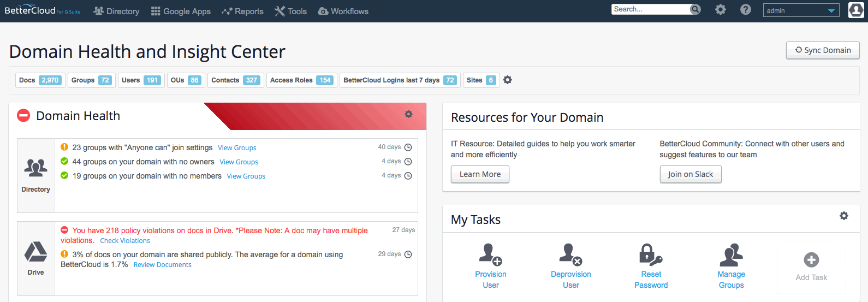
Task: Click the Sync Domain button
Action: [x=823, y=50]
